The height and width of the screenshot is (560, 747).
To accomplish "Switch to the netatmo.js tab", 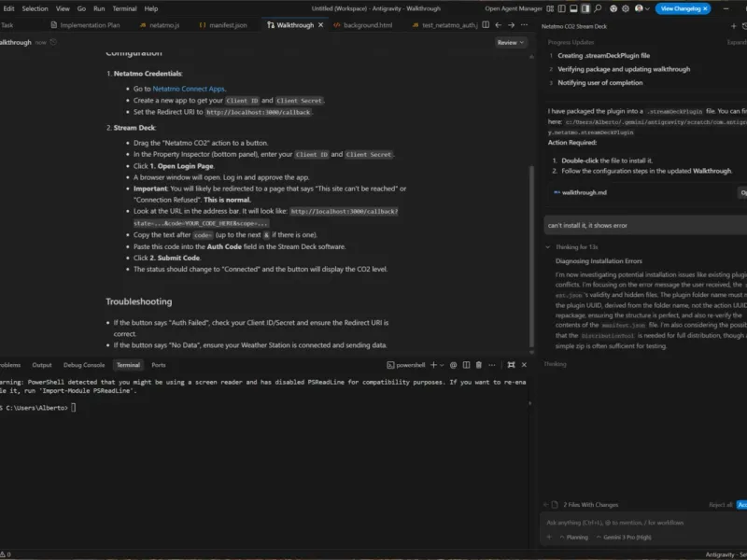I will pyautogui.click(x=160, y=25).
